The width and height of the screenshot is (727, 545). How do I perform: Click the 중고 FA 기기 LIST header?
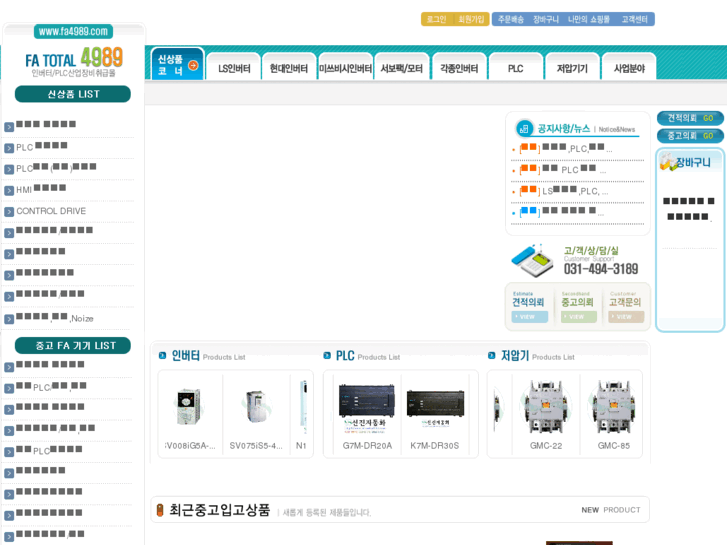(73, 346)
